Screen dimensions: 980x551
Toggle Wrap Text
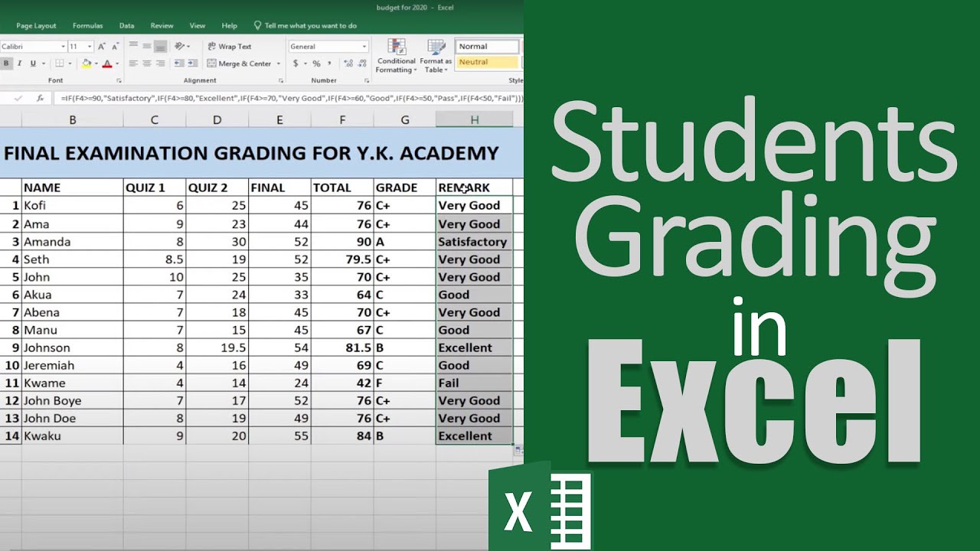pos(230,47)
